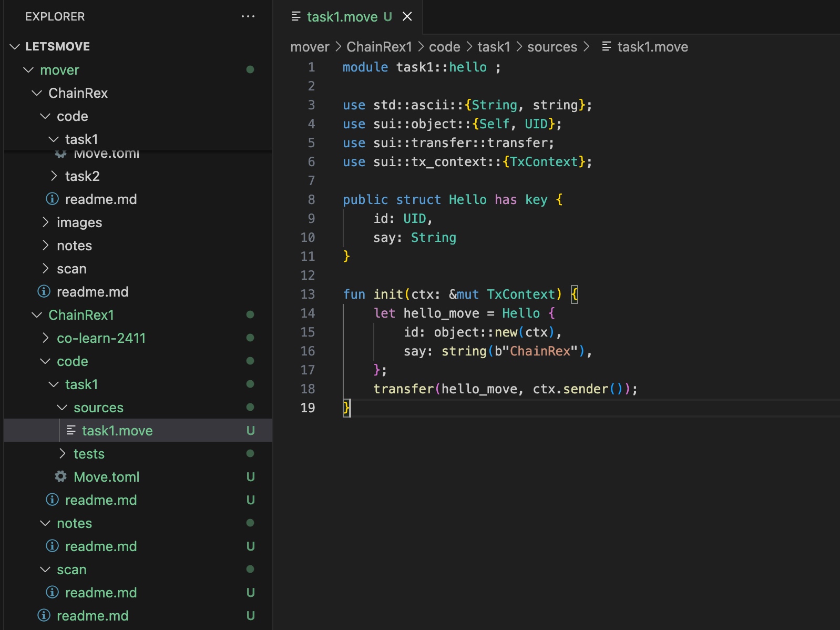Screen dimensions: 840x630
Task: Expand the images folder chevron
Action: pyautogui.click(x=45, y=222)
